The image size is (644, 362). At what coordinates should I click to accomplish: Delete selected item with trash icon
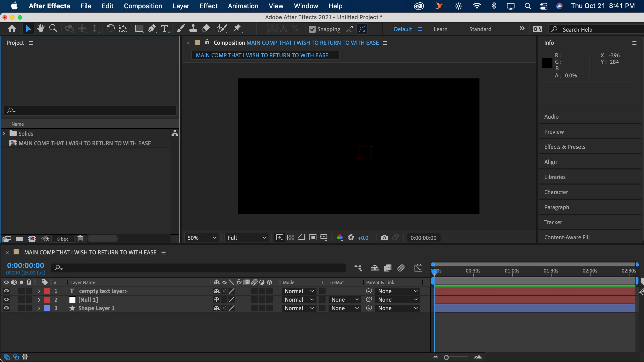click(x=80, y=239)
